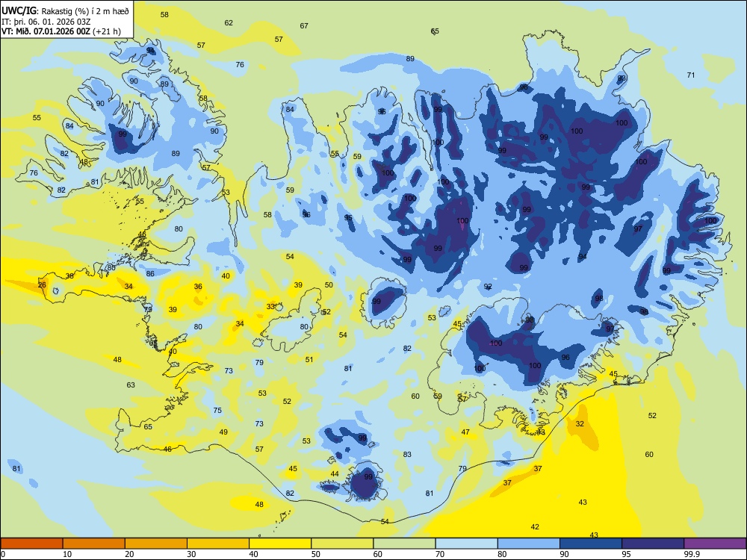Screen dimensions: 747x560
Task: Click the medium blue 80–90 legend swatch
Action: point(529,544)
